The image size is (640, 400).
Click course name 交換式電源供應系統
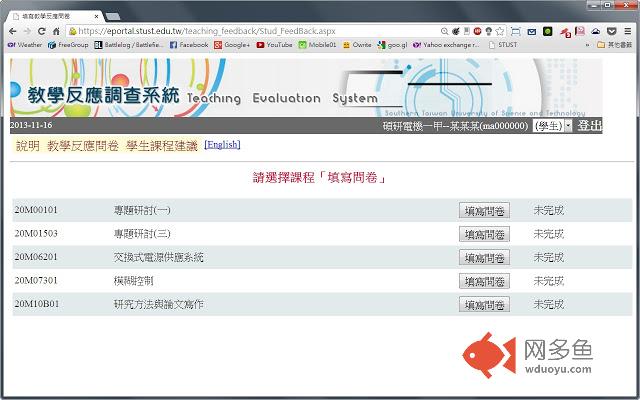[158, 258]
